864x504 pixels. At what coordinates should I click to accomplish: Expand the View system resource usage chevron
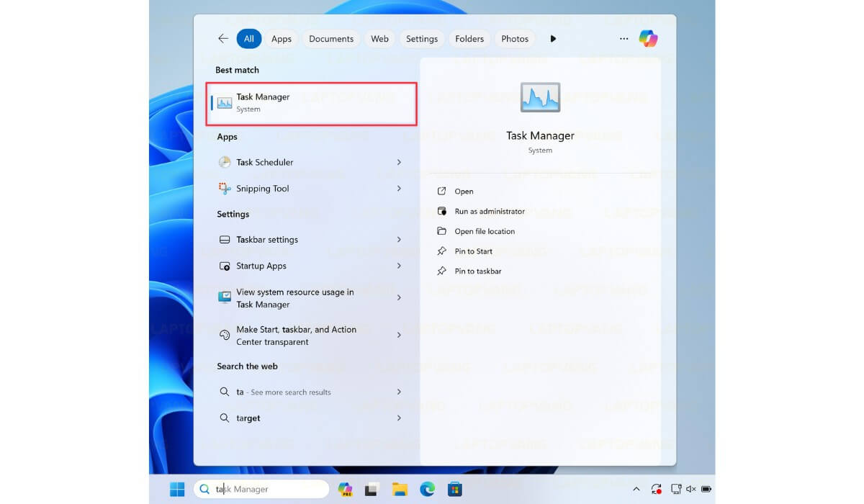click(x=399, y=298)
